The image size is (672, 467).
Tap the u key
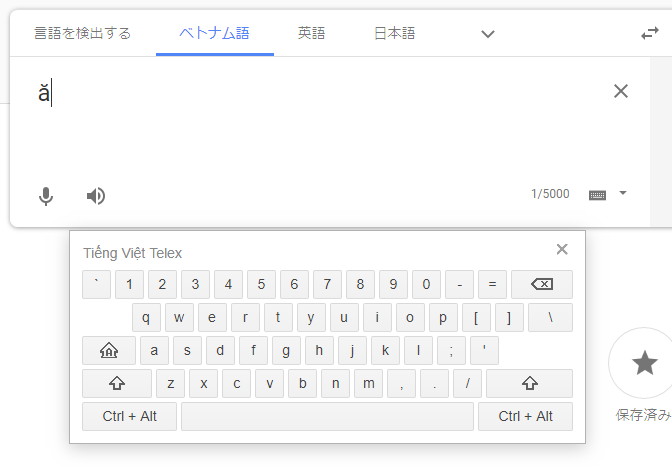pos(344,317)
